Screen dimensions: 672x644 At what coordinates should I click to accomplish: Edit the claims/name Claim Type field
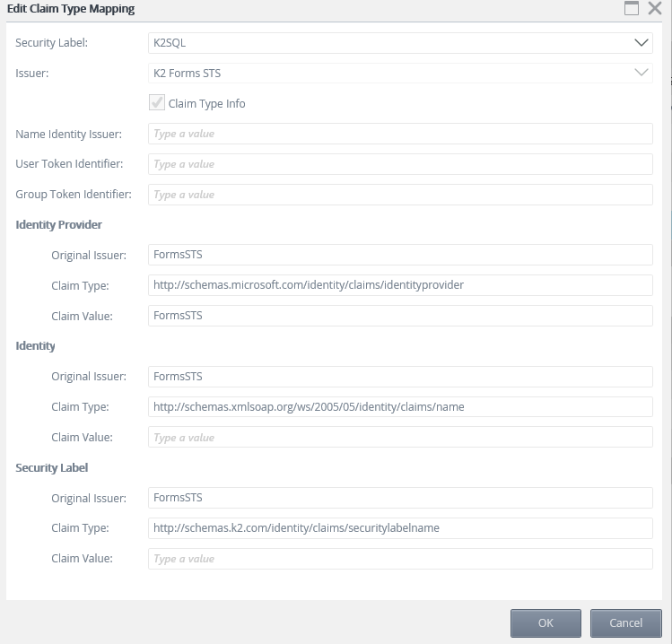tap(400, 407)
